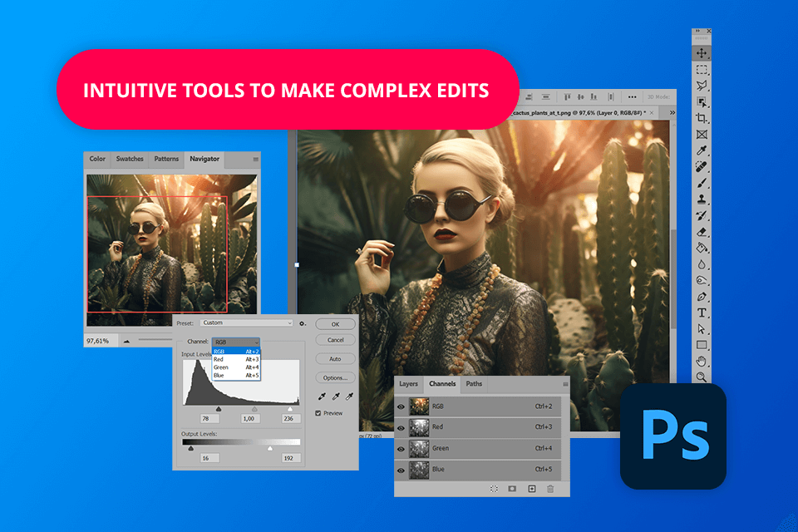Select the Crop tool
Image resolution: width=798 pixels, height=532 pixels.
[702, 118]
